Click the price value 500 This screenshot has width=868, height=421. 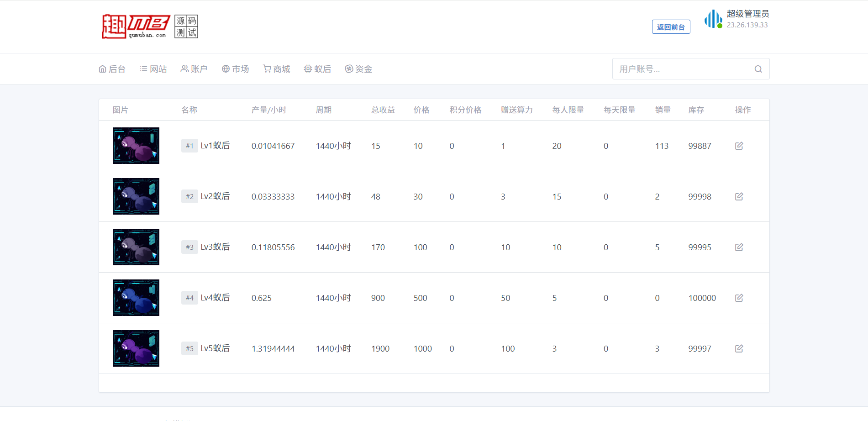click(x=421, y=298)
